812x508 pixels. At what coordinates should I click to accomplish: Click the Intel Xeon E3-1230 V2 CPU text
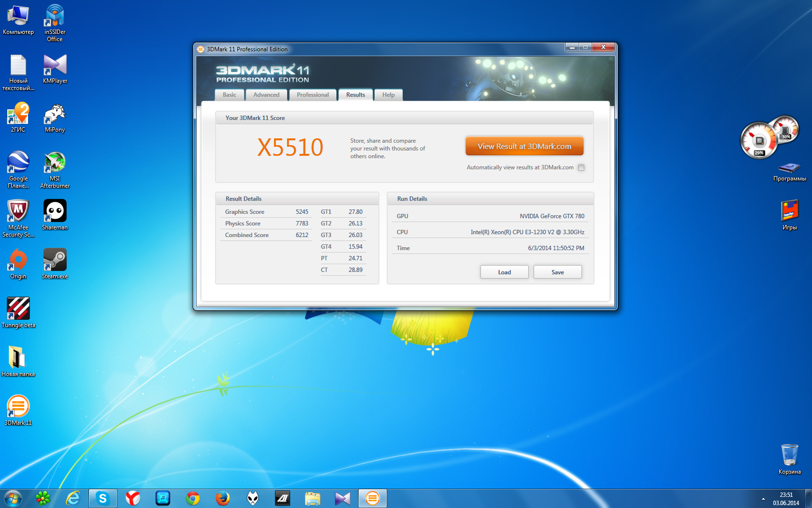point(528,232)
